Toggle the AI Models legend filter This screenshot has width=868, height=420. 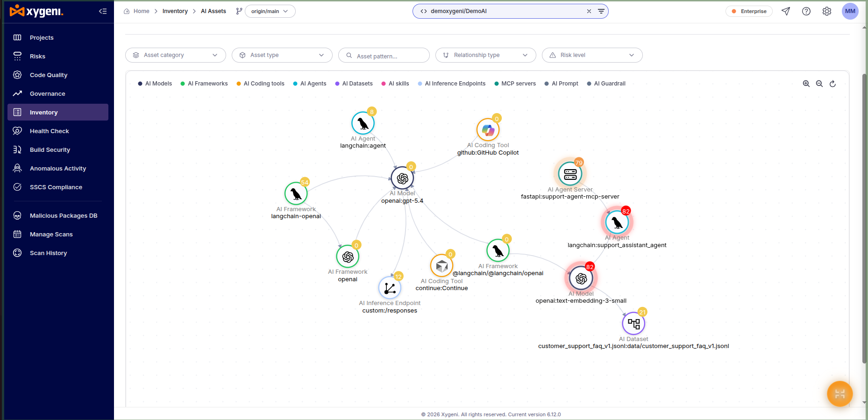click(155, 84)
